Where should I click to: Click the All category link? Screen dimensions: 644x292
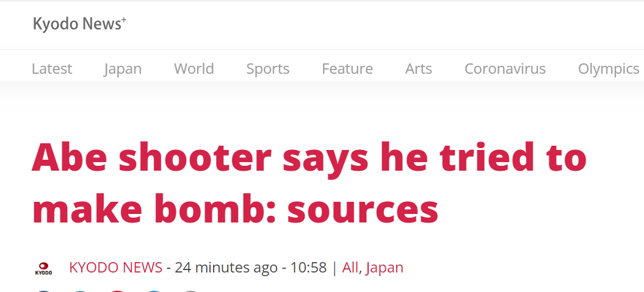point(350,268)
